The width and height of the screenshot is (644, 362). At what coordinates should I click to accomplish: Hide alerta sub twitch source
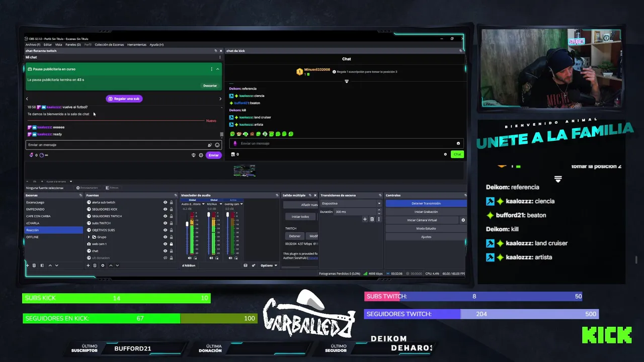click(165, 202)
